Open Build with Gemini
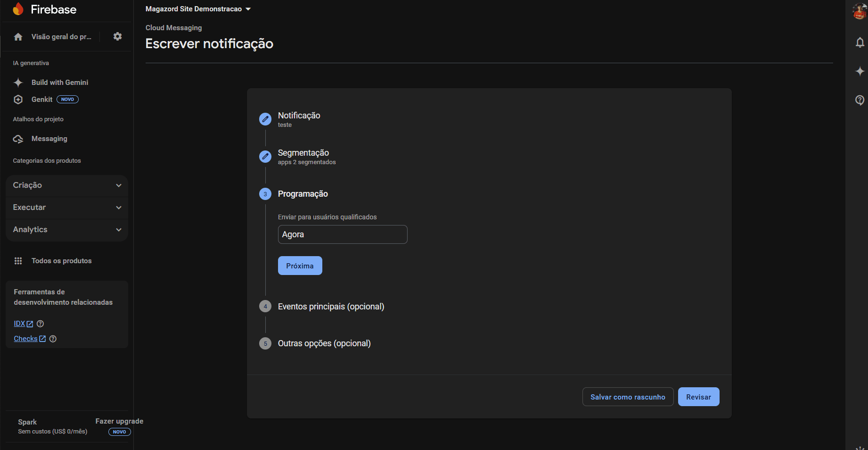Image resolution: width=868 pixels, height=450 pixels. pos(60,83)
